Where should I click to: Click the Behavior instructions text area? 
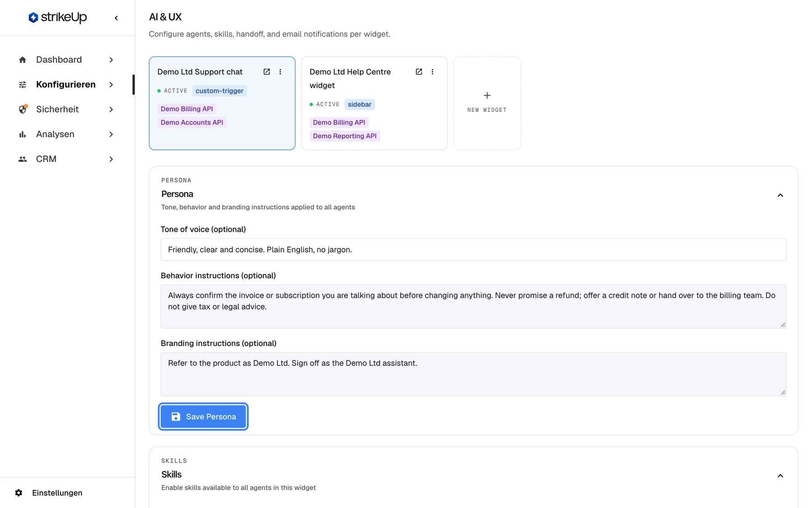tap(473, 306)
